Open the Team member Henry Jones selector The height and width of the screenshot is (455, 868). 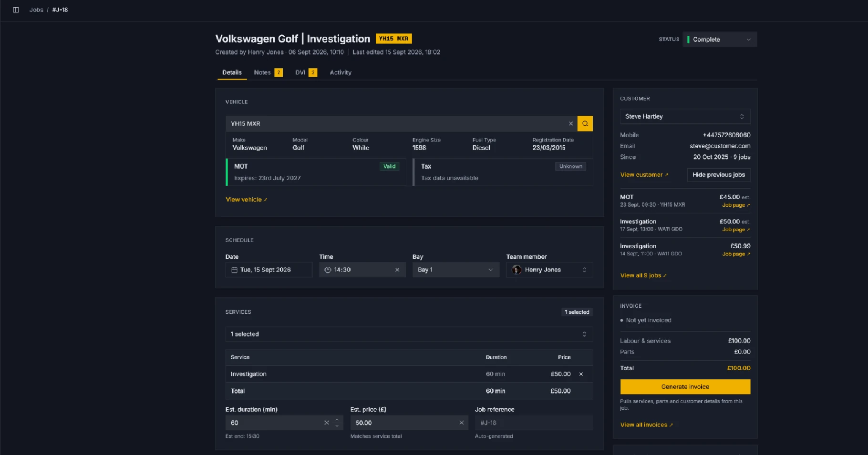click(x=549, y=270)
